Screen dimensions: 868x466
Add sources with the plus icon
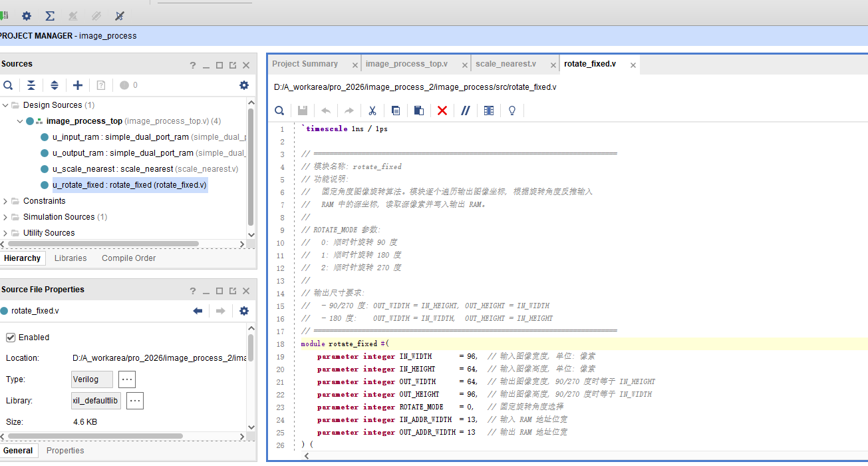tap(78, 85)
